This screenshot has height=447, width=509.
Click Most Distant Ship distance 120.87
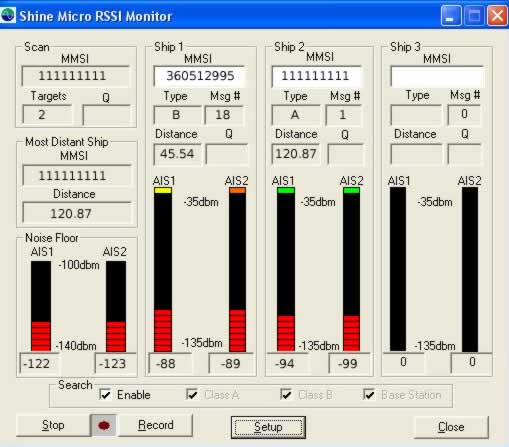76,213
